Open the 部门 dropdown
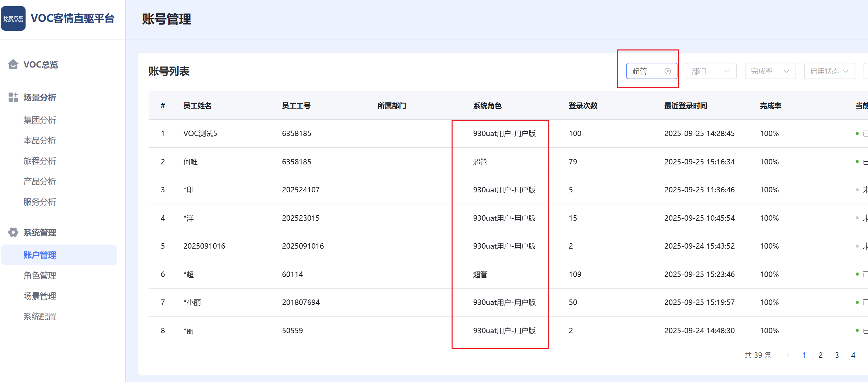868x382 pixels. [711, 71]
